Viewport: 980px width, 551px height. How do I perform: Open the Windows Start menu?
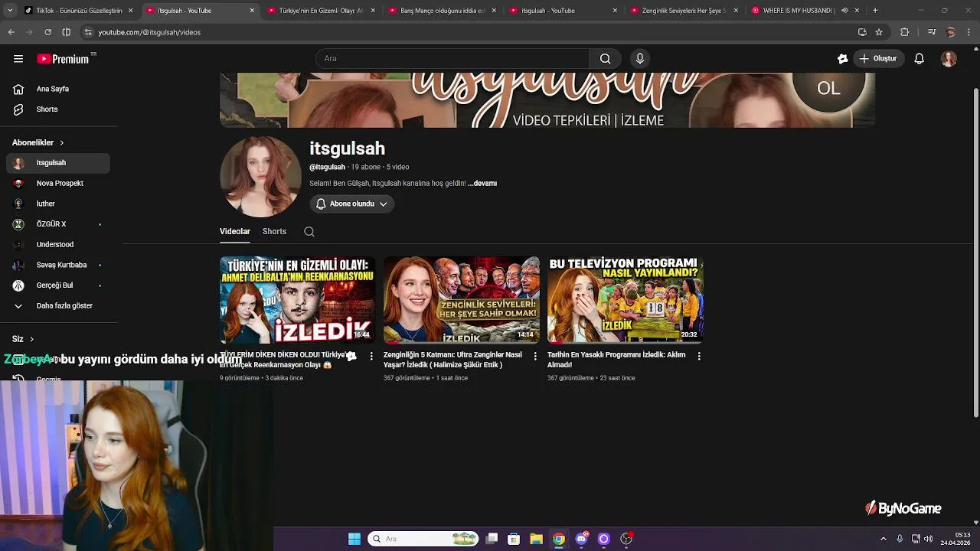coord(354,539)
